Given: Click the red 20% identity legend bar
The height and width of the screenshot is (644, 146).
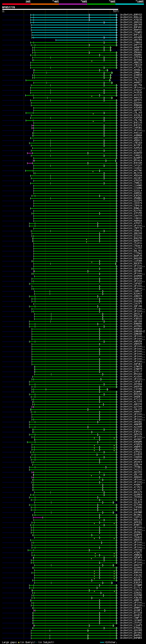Looking at the screenshot, I should click(x=16, y=4).
